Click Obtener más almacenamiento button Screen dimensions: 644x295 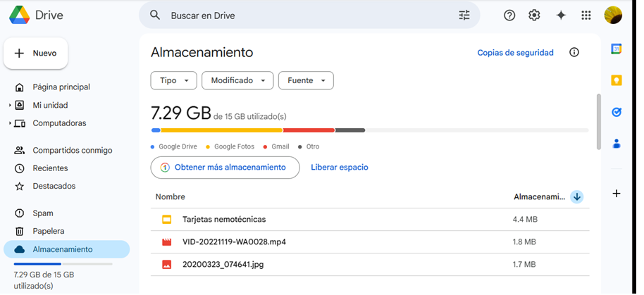coord(225,168)
